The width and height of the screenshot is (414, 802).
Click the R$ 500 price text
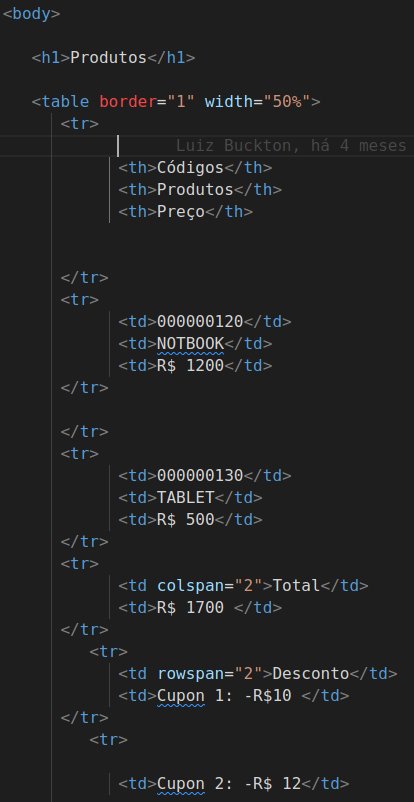(185, 520)
